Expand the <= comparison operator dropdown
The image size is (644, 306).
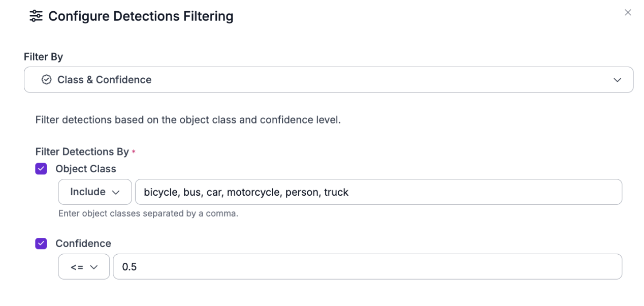coord(84,267)
